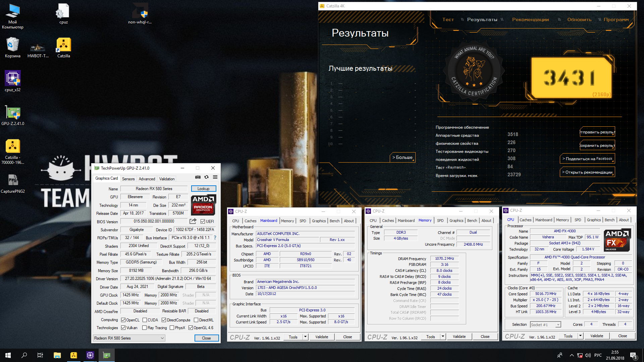Toggle the Ray Tracing checkbox
644x362 pixels.
144,327
